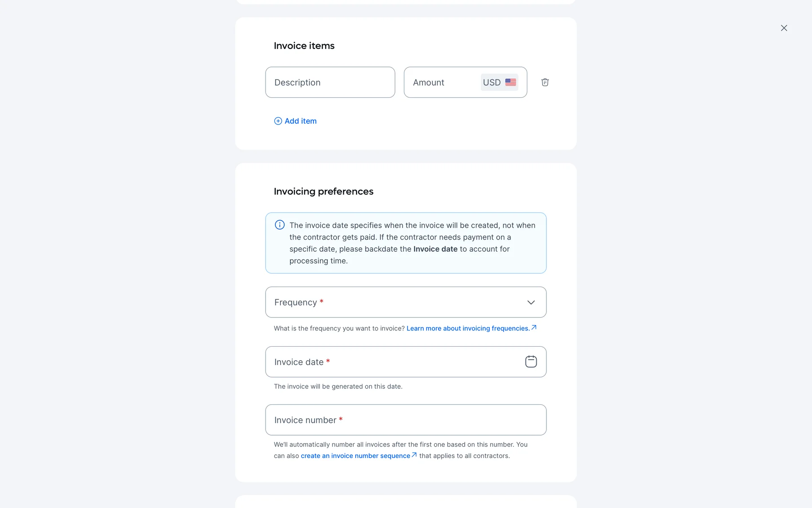Click the Invoice number input
This screenshot has width=812, height=508.
tap(405, 420)
